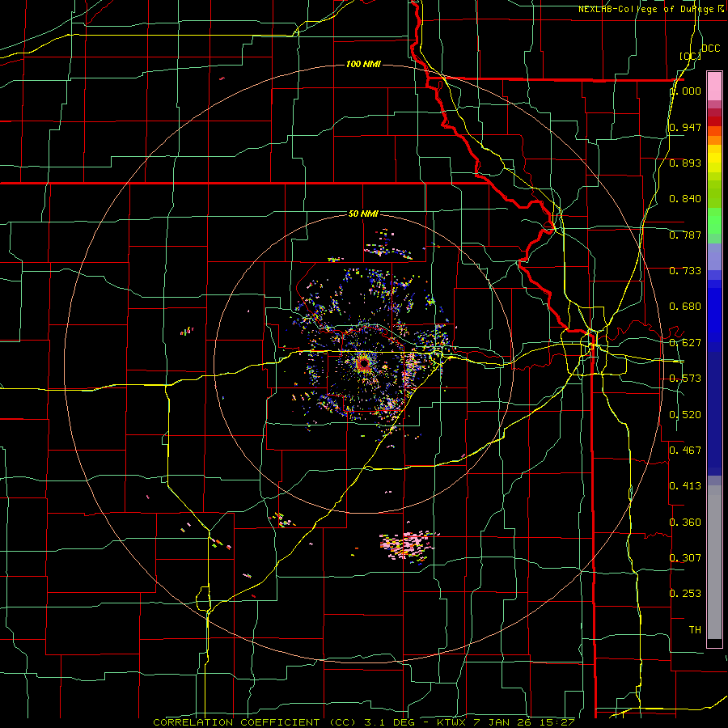Click the 0.360 legend value
The height and width of the screenshot is (728, 728).
click(685, 523)
